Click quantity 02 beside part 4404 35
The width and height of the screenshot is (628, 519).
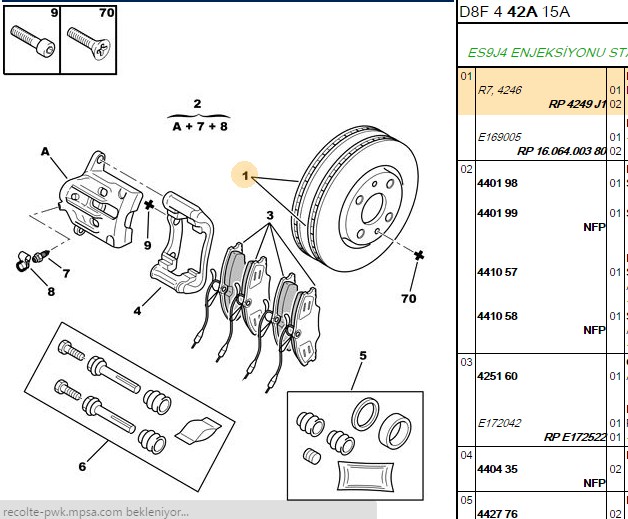tap(615, 469)
